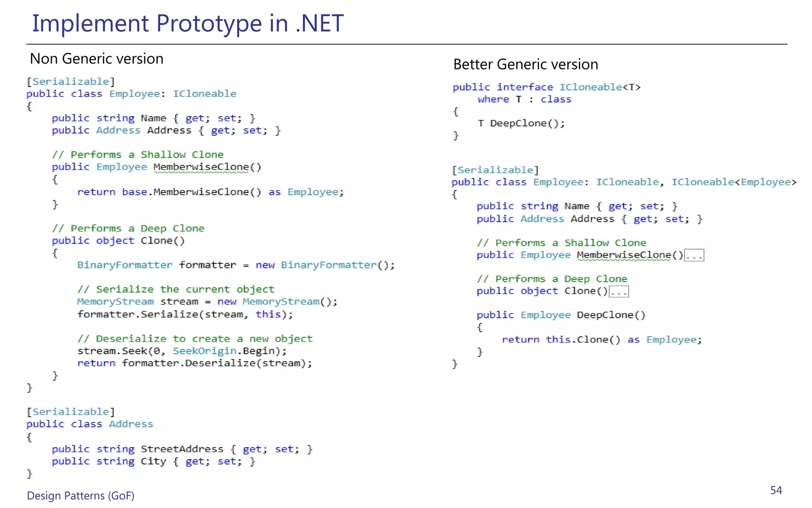
Task: Click 'public class Employee: ICloneable' line on left
Action: (x=131, y=94)
